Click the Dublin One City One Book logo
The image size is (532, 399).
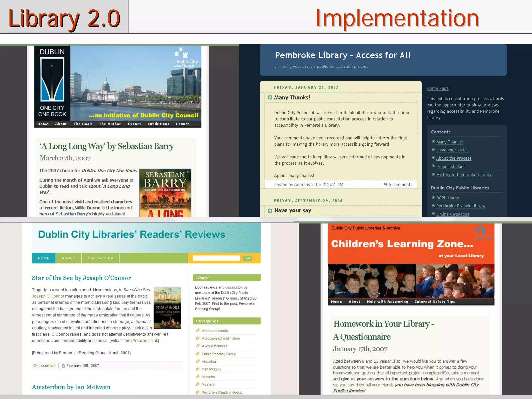point(52,83)
